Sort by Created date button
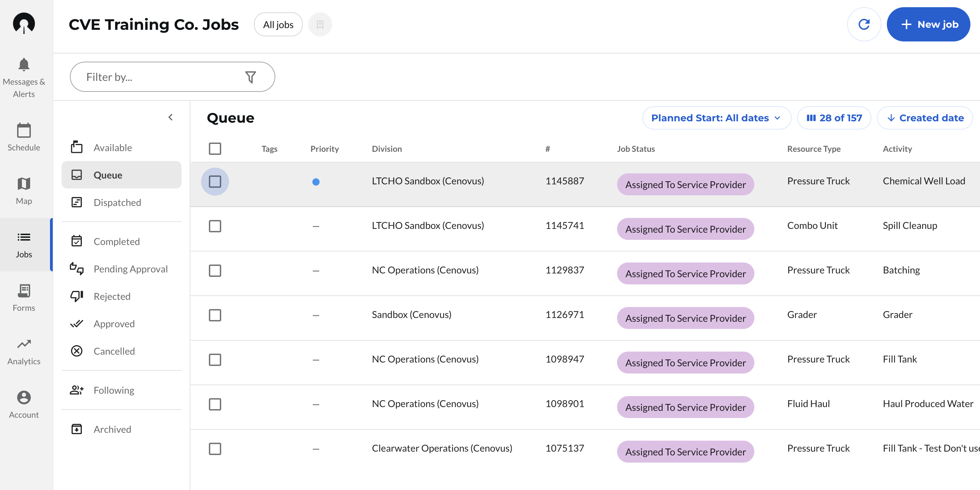The height and width of the screenshot is (490, 980). (925, 118)
